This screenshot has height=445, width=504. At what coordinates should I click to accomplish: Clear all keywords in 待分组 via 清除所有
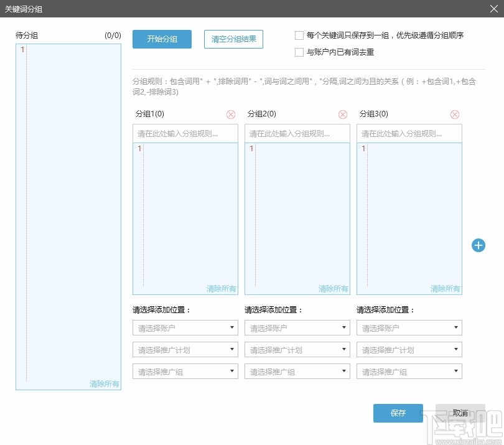point(104,384)
